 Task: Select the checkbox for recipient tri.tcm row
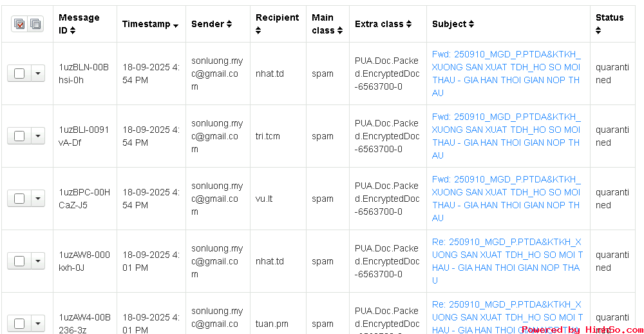tap(19, 136)
